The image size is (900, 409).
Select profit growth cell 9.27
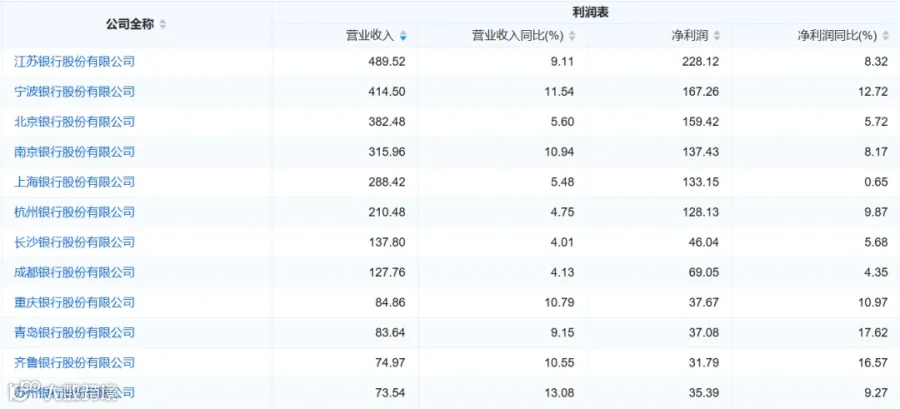[875, 393]
